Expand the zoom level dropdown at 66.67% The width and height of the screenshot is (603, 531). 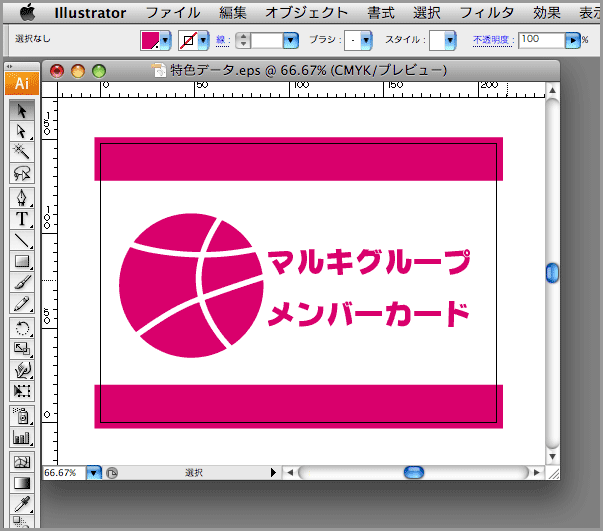point(94,472)
